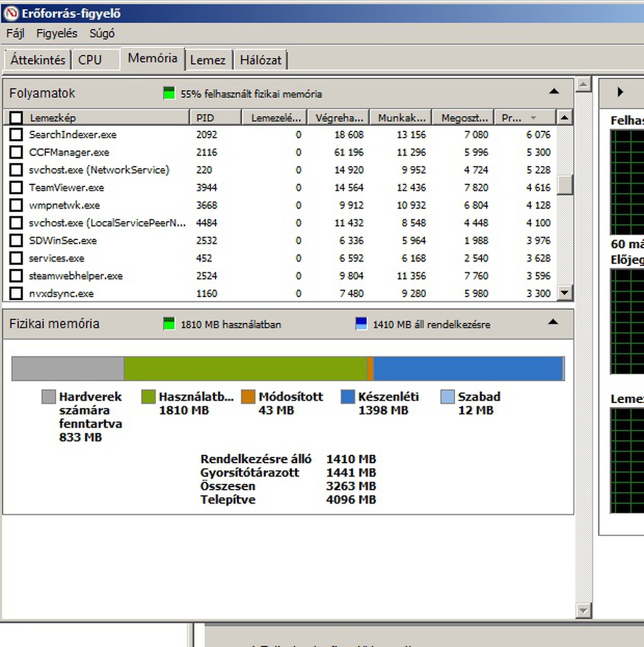Click the orange Módosított legend swatch
644x647 pixels.
(x=248, y=397)
